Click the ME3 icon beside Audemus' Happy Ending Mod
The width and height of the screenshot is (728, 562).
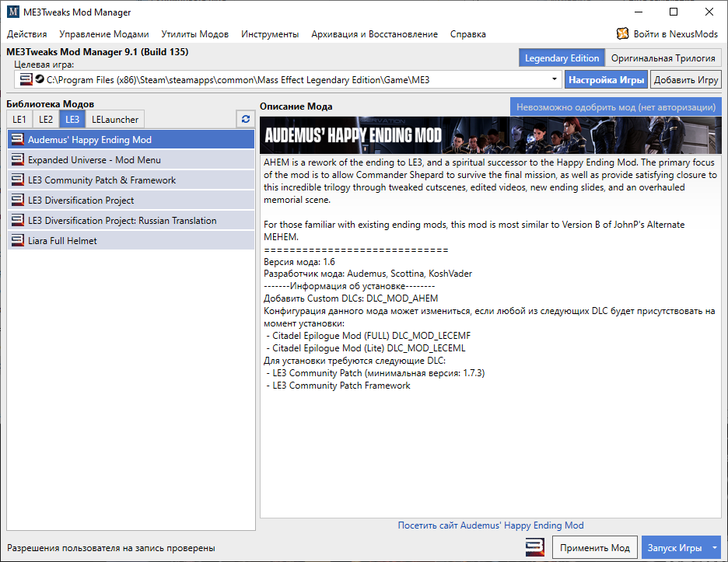pyautogui.click(x=18, y=139)
